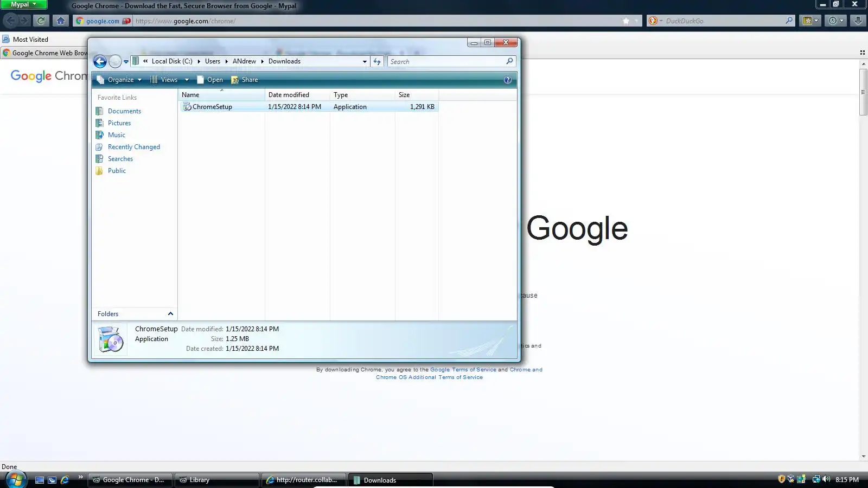Open Most Visited bookmarks folder

(x=25, y=40)
